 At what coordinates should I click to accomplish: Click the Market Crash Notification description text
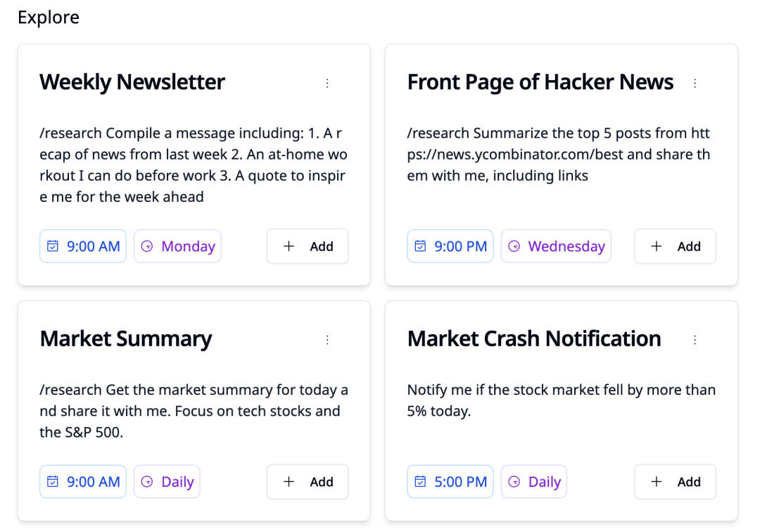(562, 400)
